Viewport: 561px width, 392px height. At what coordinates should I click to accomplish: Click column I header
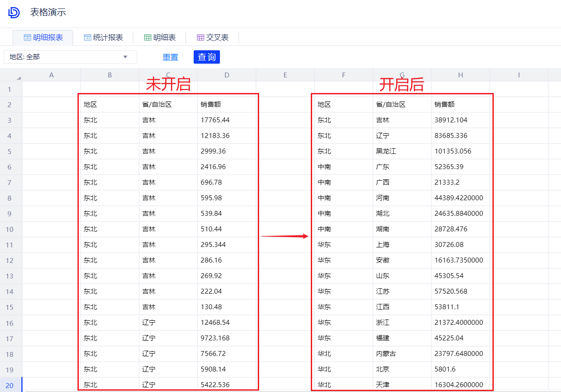coord(519,75)
